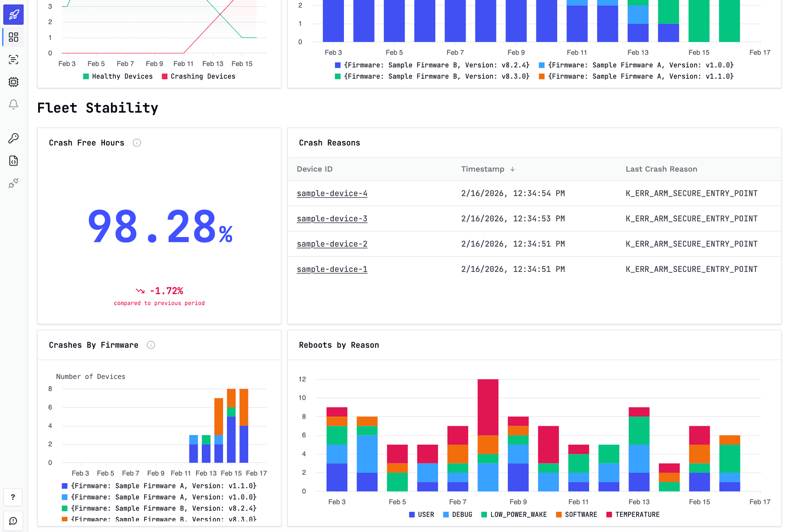Open the integrations plug icon in sidebar

click(14, 183)
